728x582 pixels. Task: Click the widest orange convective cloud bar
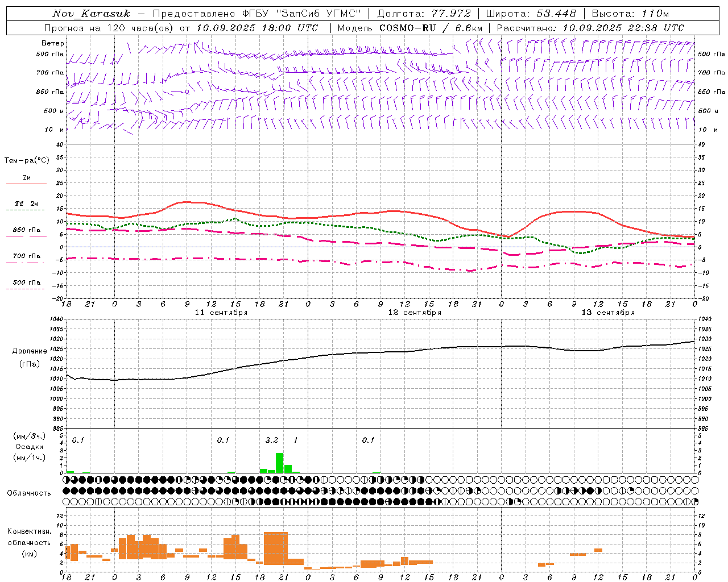[x=276, y=548]
